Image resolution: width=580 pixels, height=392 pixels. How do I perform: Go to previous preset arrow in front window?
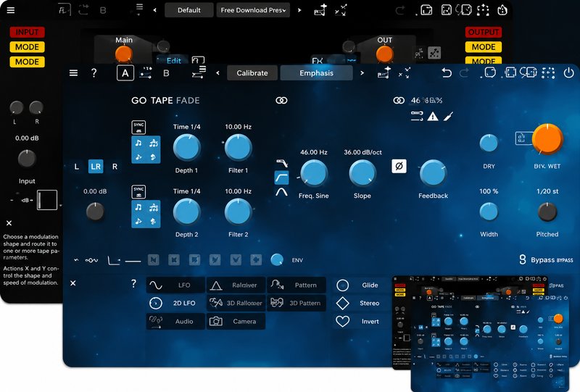tap(218, 73)
